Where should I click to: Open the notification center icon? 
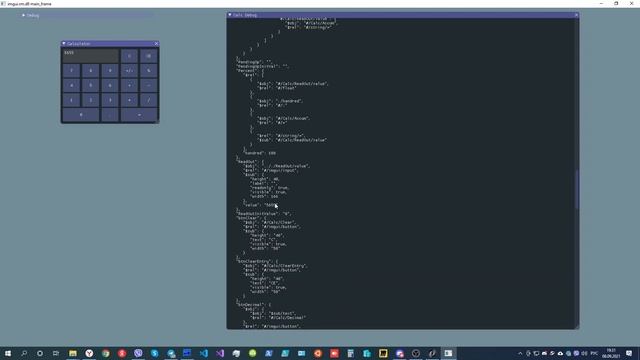pyautogui.click(x=629, y=353)
